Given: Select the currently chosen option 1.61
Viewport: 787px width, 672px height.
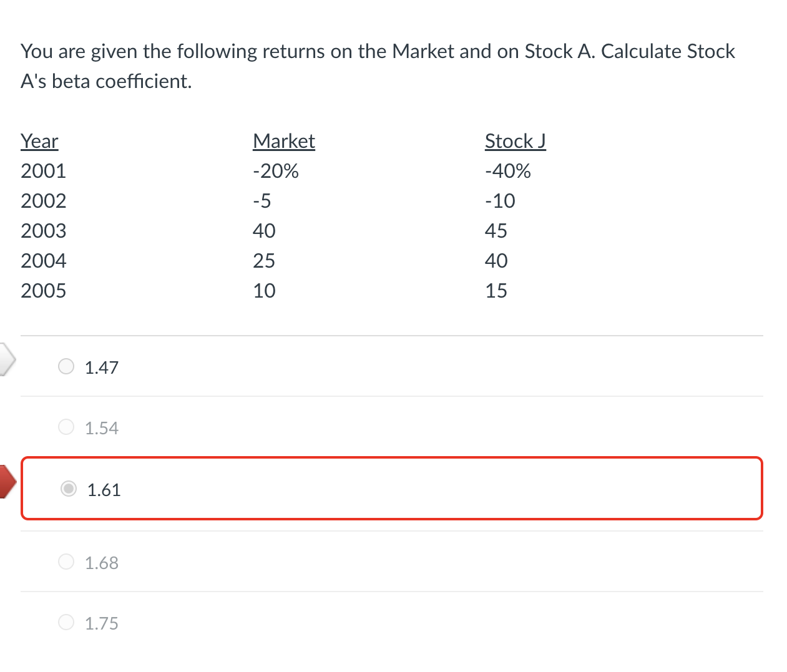Looking at the screenshot, I should 68,489.
